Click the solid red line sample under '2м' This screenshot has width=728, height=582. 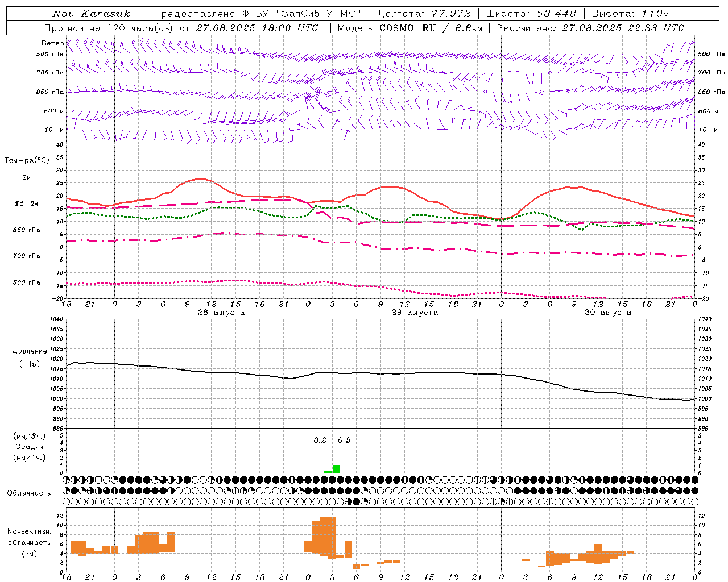point(26,184)
